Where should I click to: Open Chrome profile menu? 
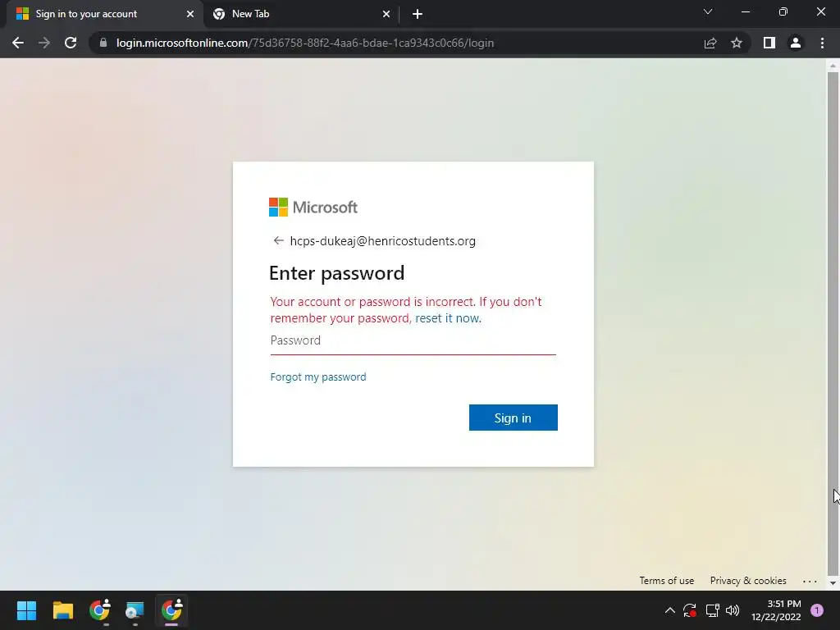pos(796,43)
